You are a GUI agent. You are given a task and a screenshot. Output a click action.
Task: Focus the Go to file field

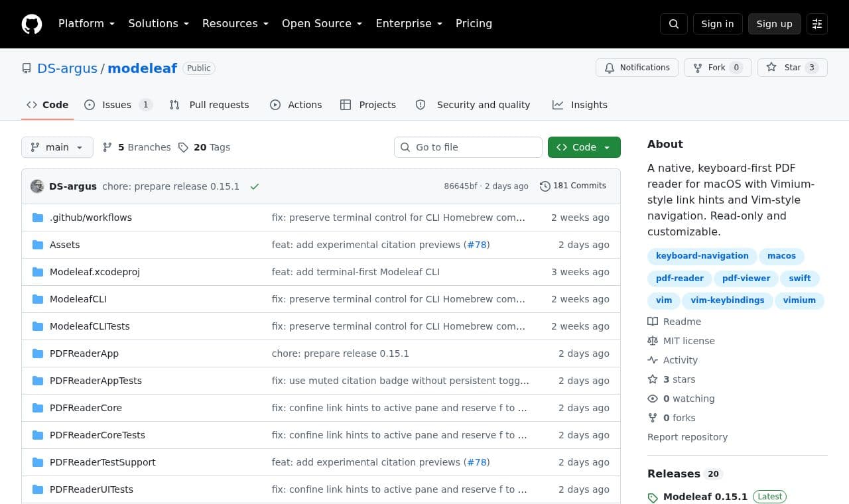pyautogui.click(x=468, y=147)
